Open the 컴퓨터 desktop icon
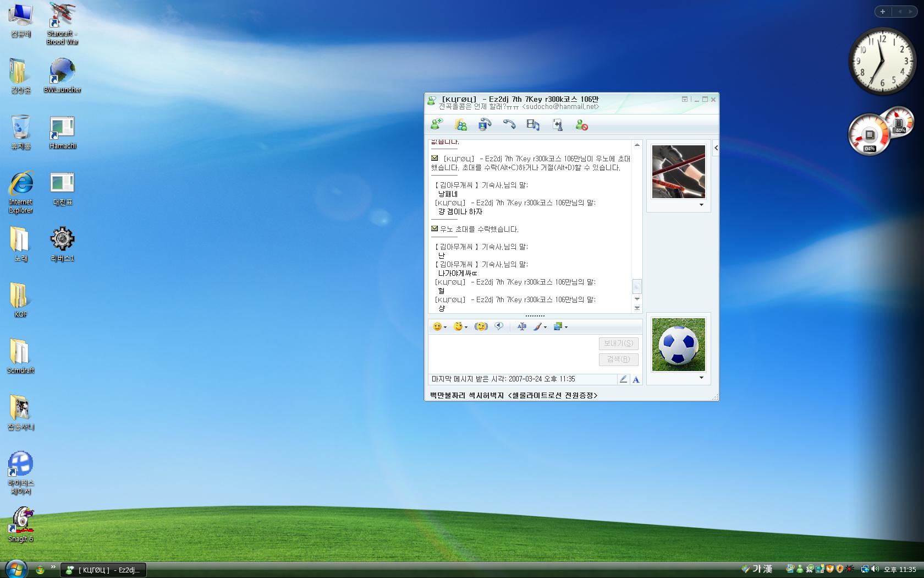 pos(21,21)
